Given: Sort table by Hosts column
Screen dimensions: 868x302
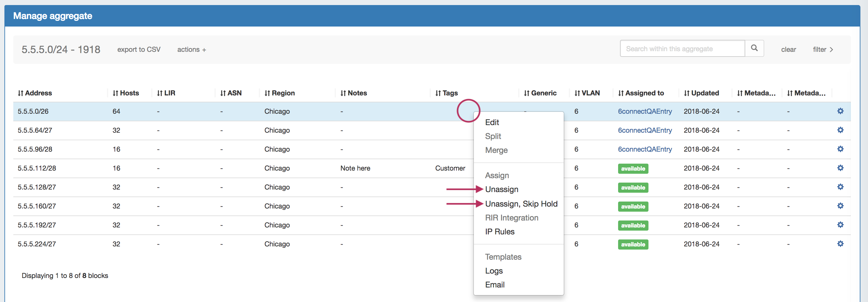Looking at the screenshot, I should [126, 93].
